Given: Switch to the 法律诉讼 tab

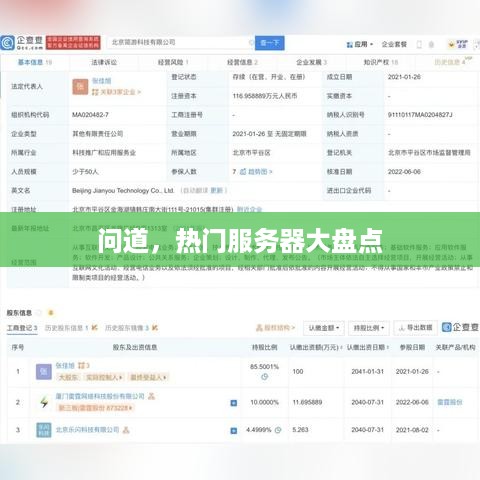Looking at the screenshot, I should point(104,62).
